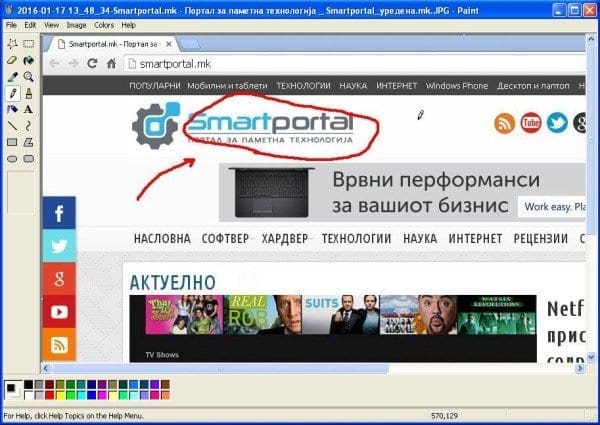The image size is (600, 425).
Task: Click the red Google sidebar icon on canvas
Action: tap(59, 278)
